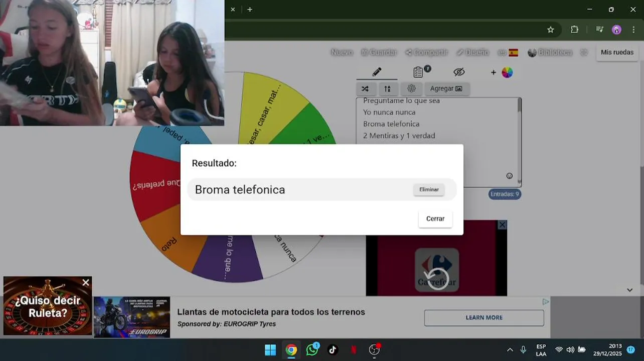Open the Diseño option
This screenshot has height=361, width=644.
coord(472,52)
